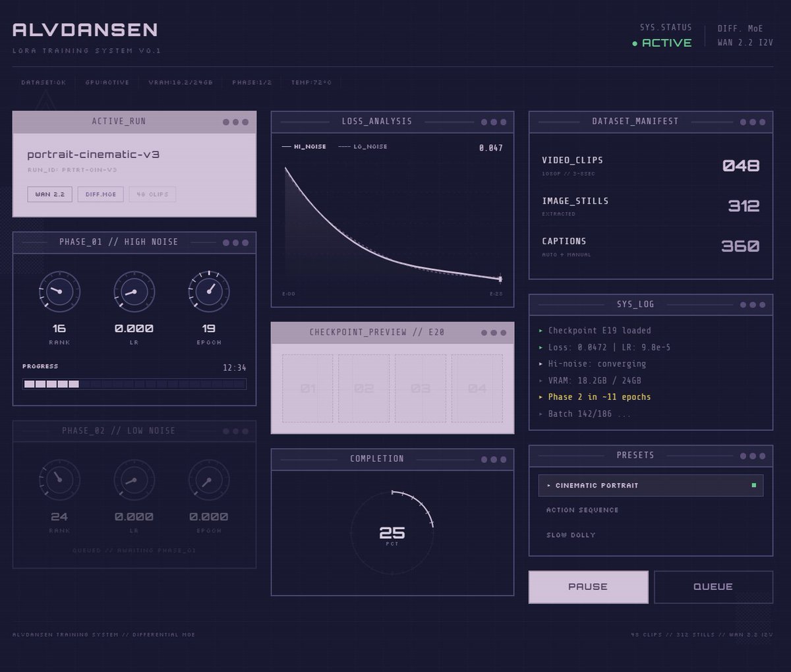The image size is (791, 672).
Task: Click the WAN 2.2 tag in Active Run
Action: pyautogui.click(x=50, y=194)
